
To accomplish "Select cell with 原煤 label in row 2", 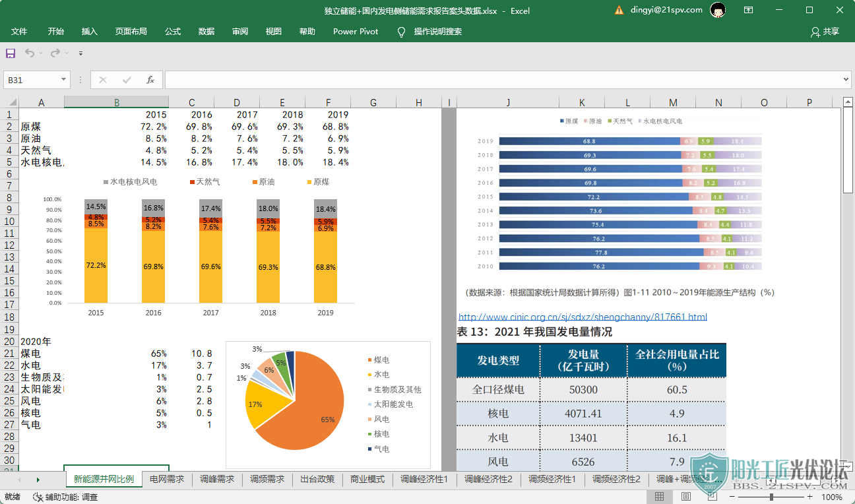I will click(41, 126).
